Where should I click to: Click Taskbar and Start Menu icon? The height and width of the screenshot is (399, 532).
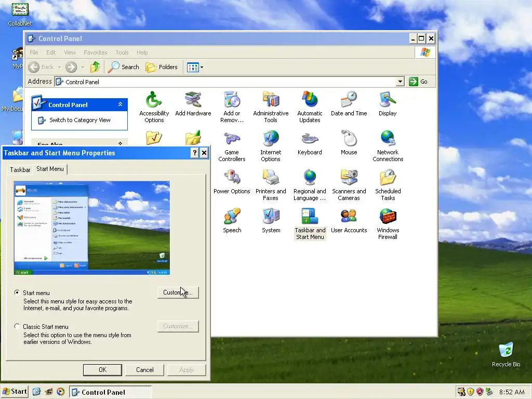(310, 224)
